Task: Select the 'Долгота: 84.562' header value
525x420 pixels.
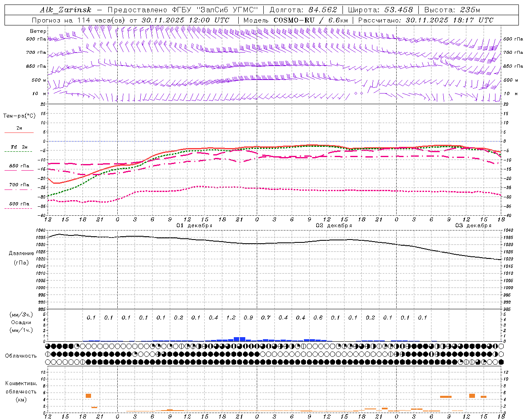Action: [303, 10]
